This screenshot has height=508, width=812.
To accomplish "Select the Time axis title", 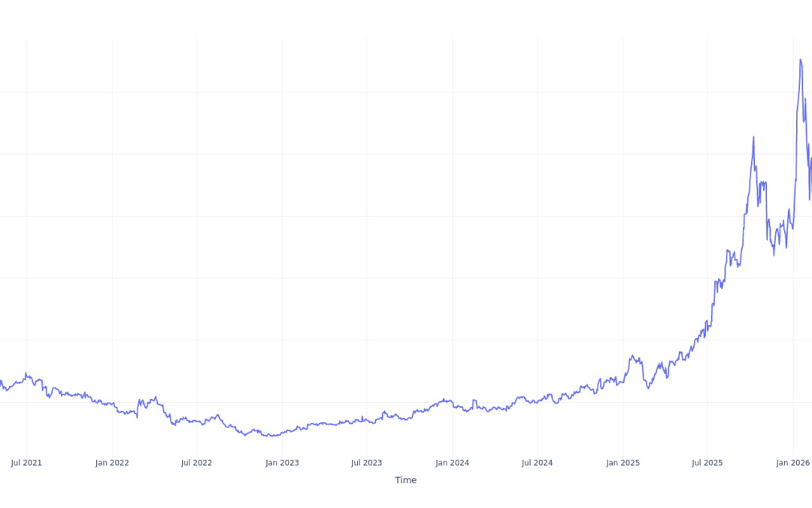I will pyautogui.click(x=405, y=479).
